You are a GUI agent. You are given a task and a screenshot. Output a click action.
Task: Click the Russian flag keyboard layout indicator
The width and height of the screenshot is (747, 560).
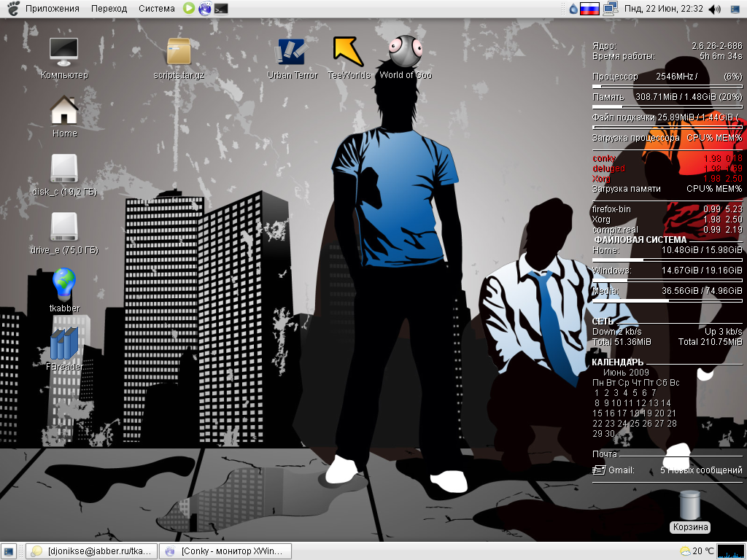(x=589, y=9)
